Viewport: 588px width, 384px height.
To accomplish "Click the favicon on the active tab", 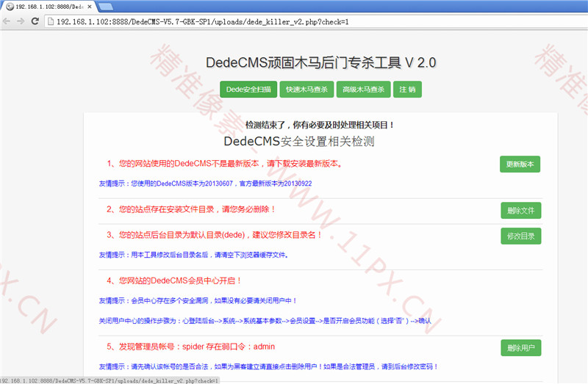I will tap(10, 6).
